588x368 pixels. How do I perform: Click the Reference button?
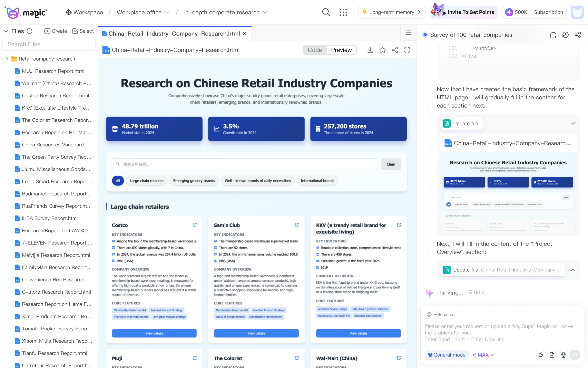tap(440, 314)
